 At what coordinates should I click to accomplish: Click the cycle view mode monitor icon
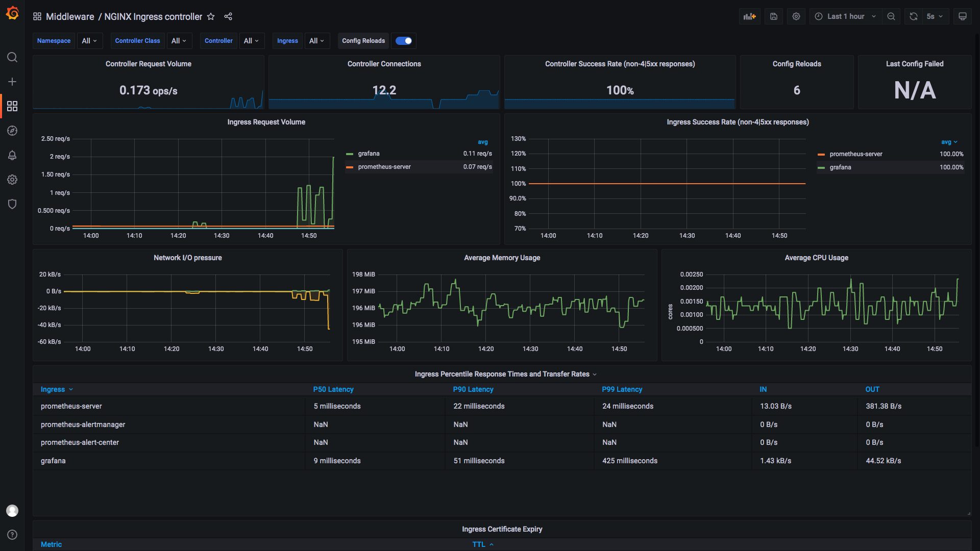pyautogui.click(x=963, y=16)
